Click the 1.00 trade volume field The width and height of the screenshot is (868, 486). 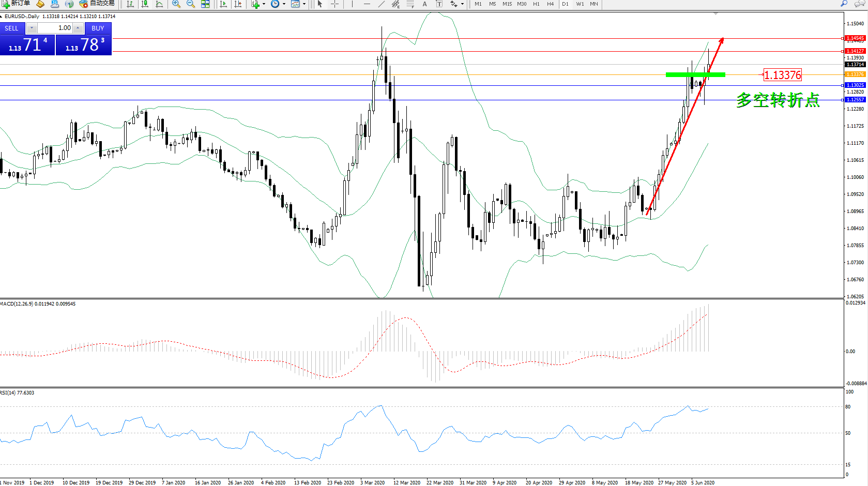pyautogui.click(x=55, y=28)
